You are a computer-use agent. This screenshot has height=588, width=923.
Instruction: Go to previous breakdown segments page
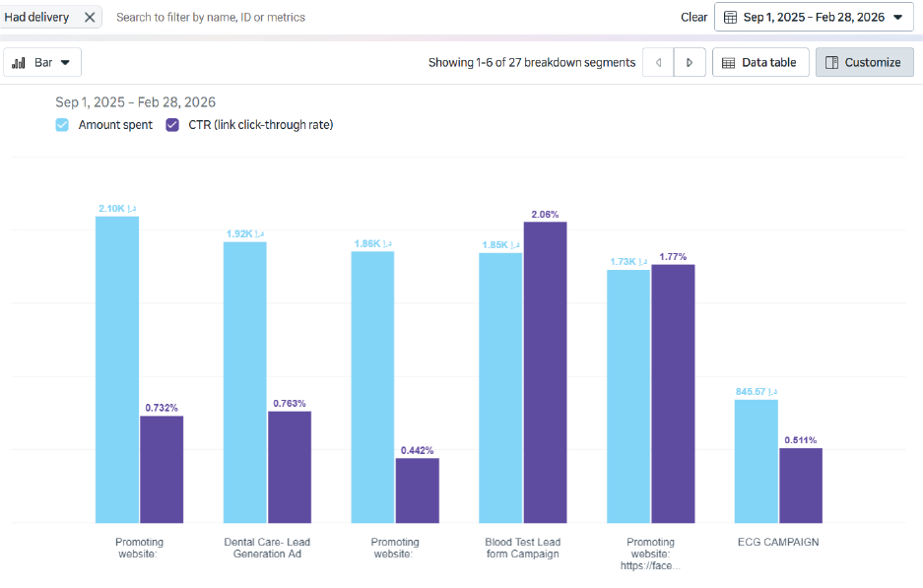coord(658,62)
